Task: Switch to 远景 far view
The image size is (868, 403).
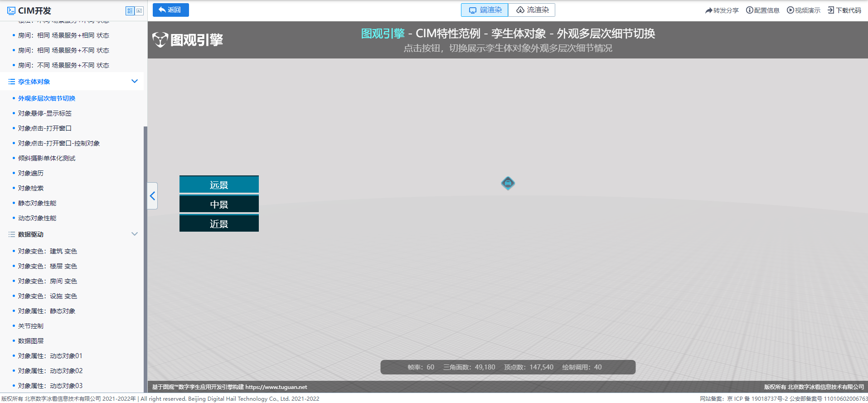Action: coord(219,185)
